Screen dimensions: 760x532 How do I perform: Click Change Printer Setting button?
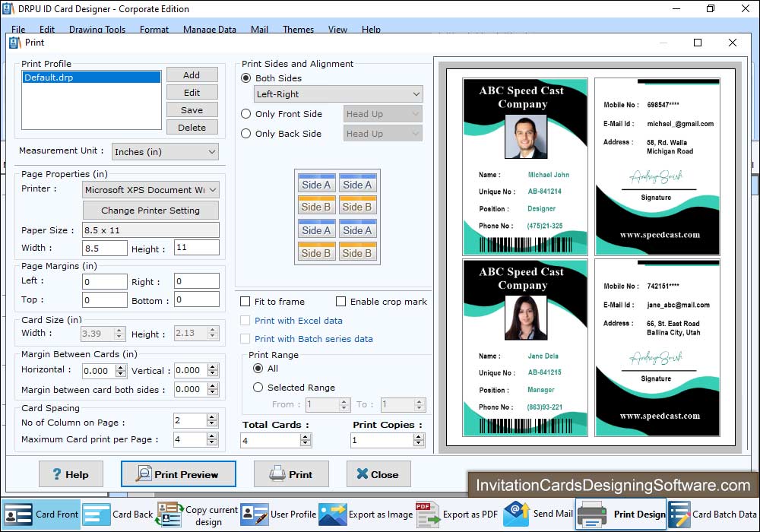[x=150, y=211]
